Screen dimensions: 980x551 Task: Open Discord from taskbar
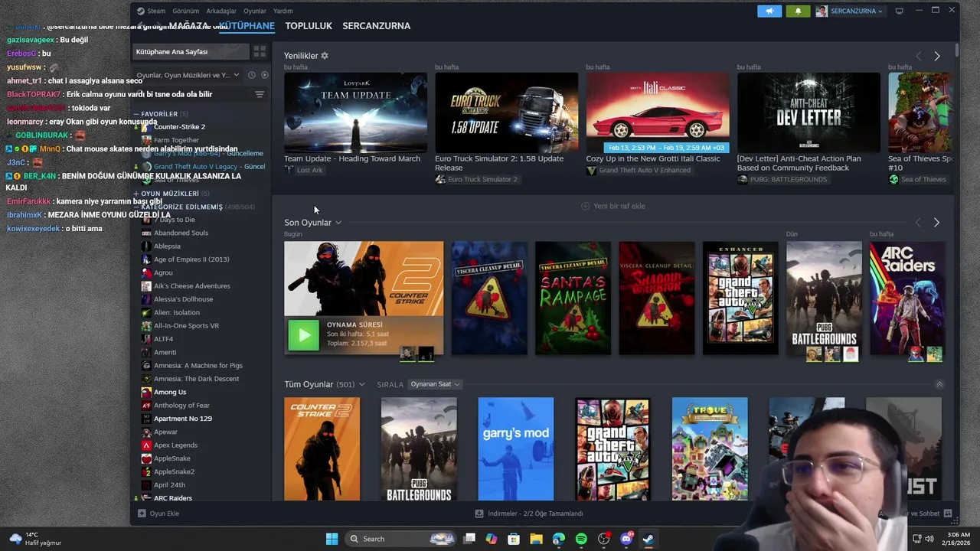pos(626,539)
